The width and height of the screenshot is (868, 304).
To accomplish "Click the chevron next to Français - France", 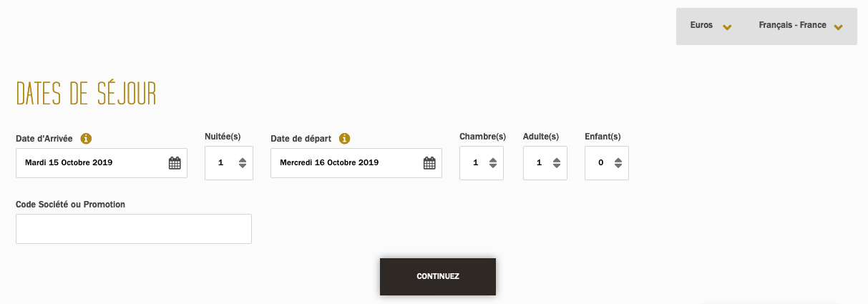I will point(839,27).
